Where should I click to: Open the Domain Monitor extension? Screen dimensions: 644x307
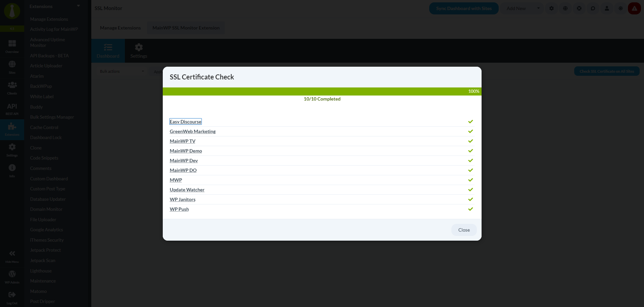pyautogui.click(x=46, y=209)
